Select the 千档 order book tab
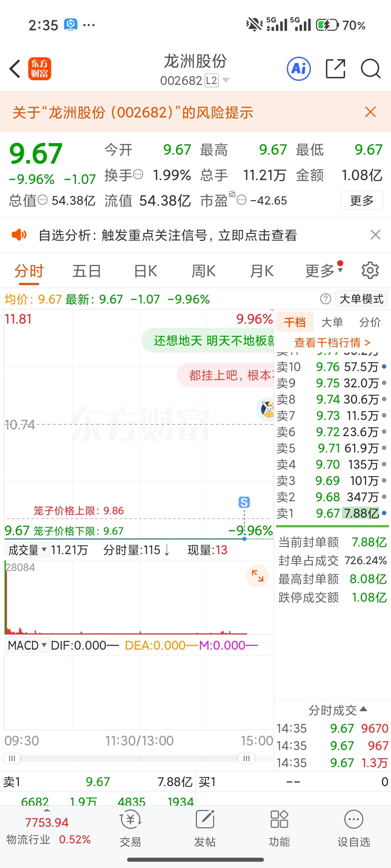Viewport: 391px width, 868px height. (x=295, y=322)
